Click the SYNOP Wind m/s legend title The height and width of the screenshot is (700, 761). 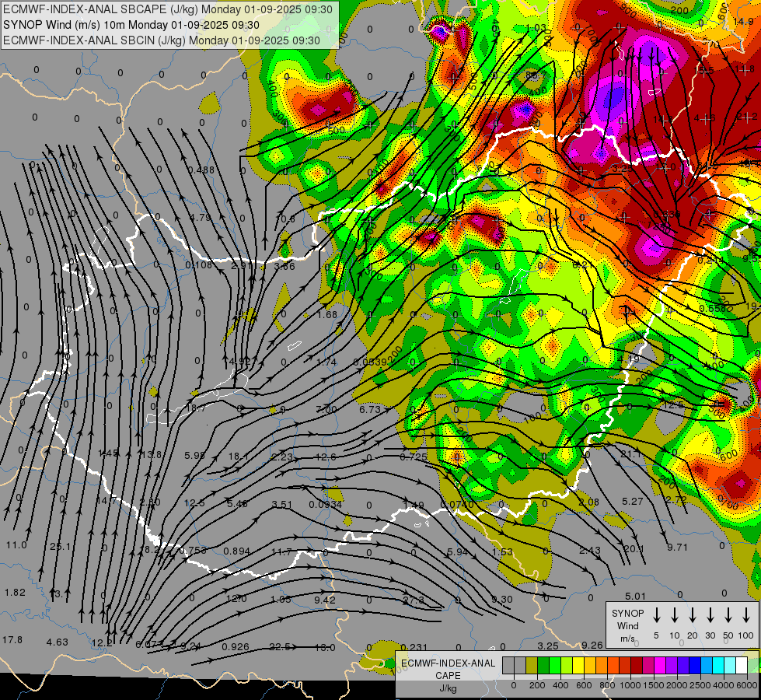click(x=627, y=625)
